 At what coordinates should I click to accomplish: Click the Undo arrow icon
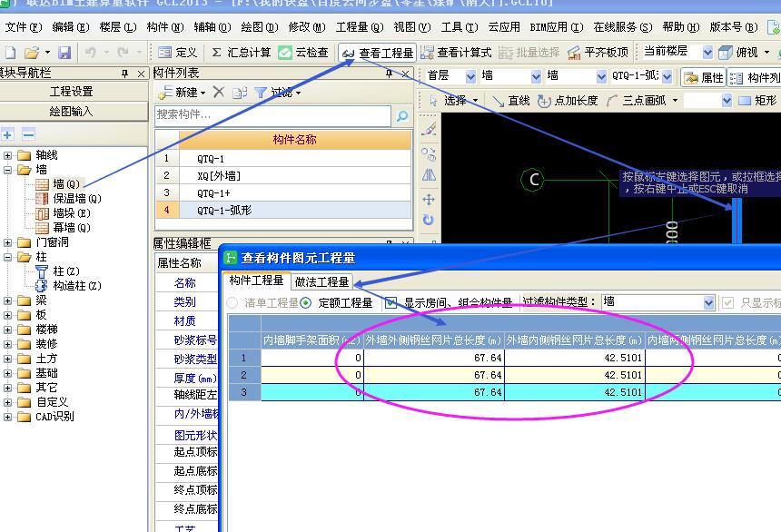coord(90,53)
